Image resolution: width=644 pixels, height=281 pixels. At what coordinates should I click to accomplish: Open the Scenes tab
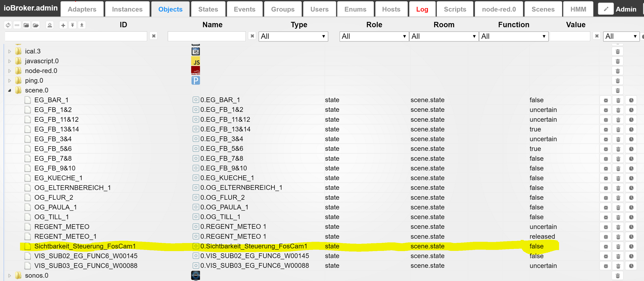(543, 9)
